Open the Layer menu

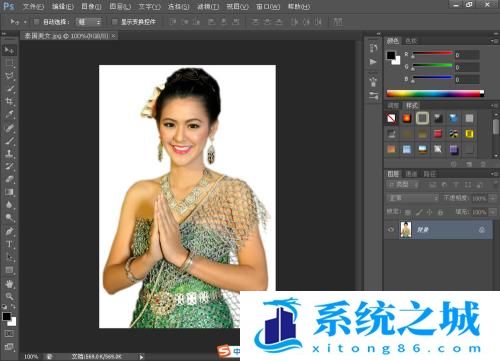[120, 7]
